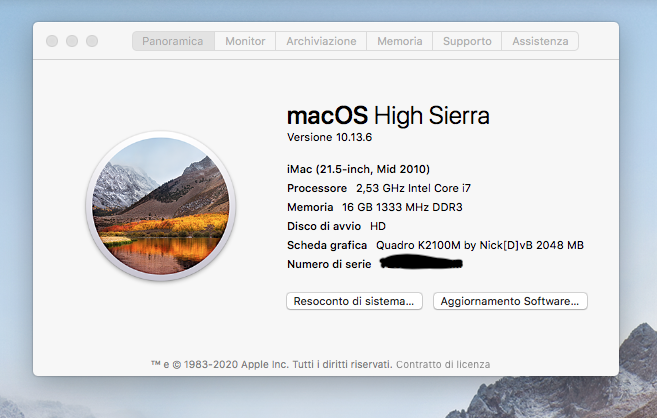Select the Archiviazione tab
Image resolution: width=657 pixels, height=418 pixels.
click(x=321, y=41)
